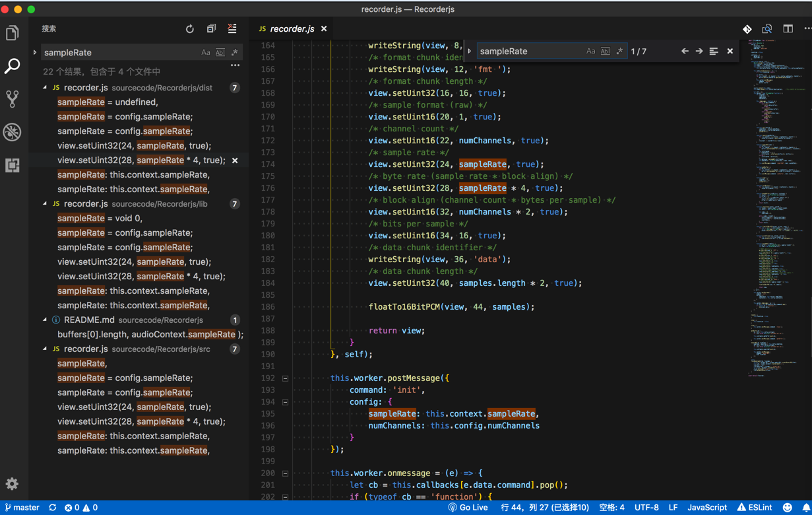This screenshot has width=812, height=515.
Task: Open the Explorer view in activity bar
Action: click(12, 33)
